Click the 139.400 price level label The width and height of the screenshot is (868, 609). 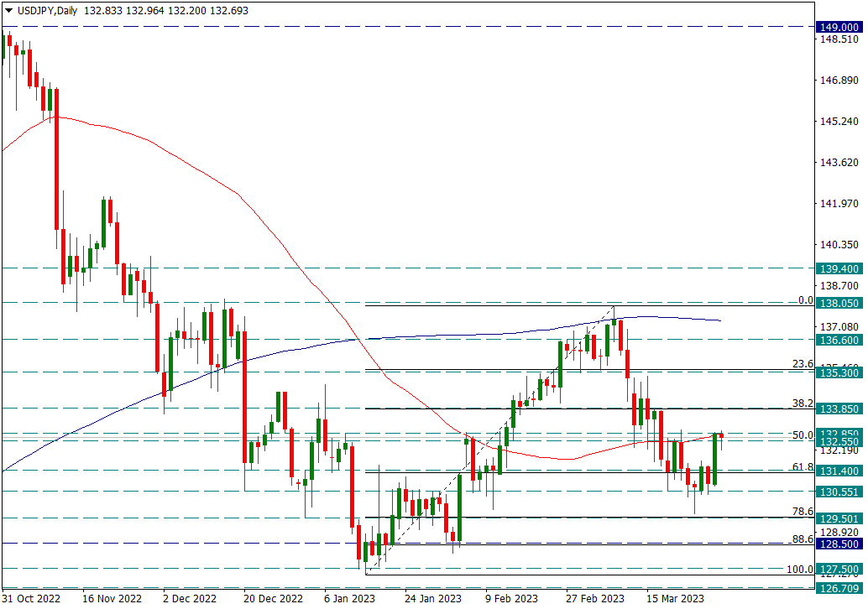[x=839, y=268]
